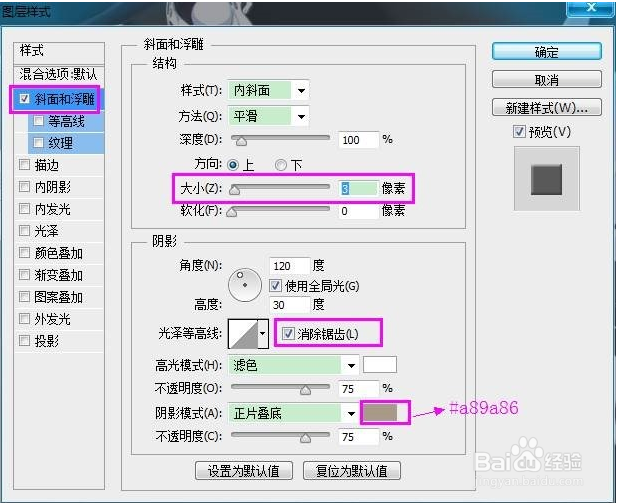Uncheck the 斜面和浮雕 checkbox

point(24,99)
